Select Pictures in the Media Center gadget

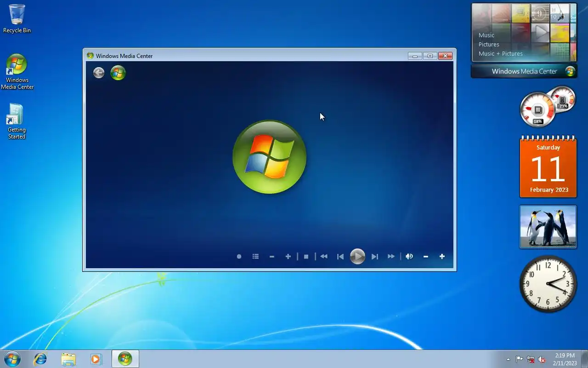pos(489,44)
